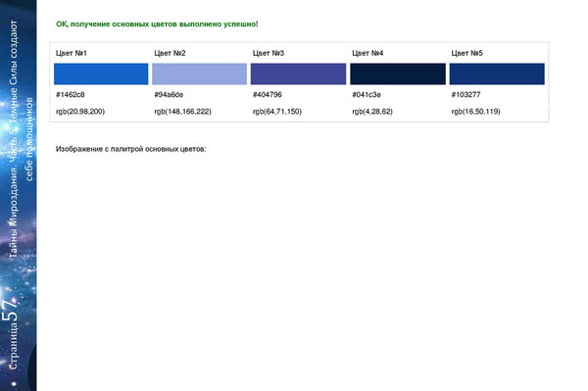Select the rgb(148,166,222) value
Viewport: 588px width, 391px height.
[182, 112]
